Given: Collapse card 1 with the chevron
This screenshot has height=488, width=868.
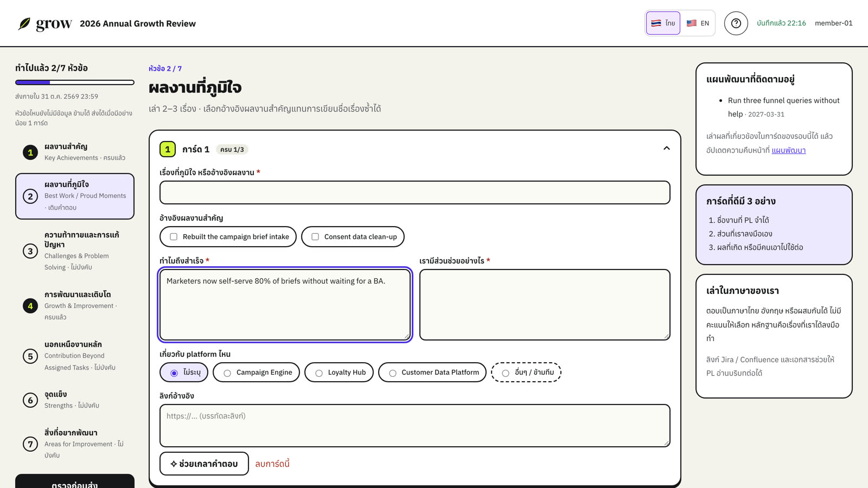Looking at the screenshot, I should coord(667,148).
